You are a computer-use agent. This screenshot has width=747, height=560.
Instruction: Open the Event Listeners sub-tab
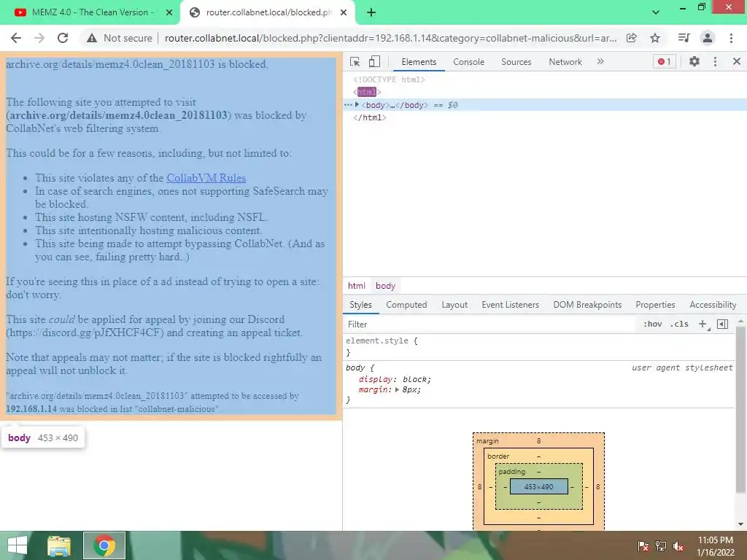(x=510, y=305)
